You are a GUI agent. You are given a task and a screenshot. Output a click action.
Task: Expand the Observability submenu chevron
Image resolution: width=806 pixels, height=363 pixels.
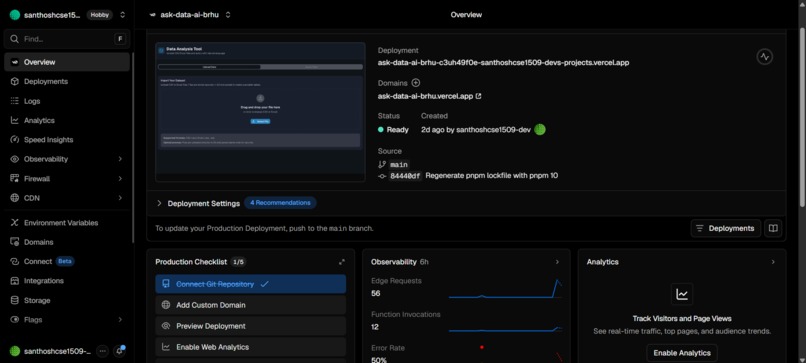(120, 159)
